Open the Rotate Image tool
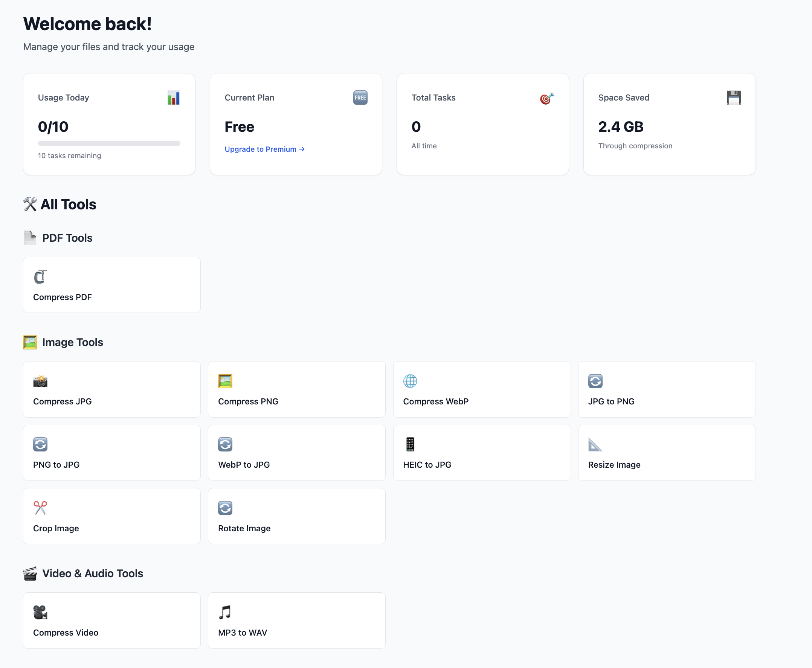The width and height of the screenshot is (812, 668). coord(296,516)
